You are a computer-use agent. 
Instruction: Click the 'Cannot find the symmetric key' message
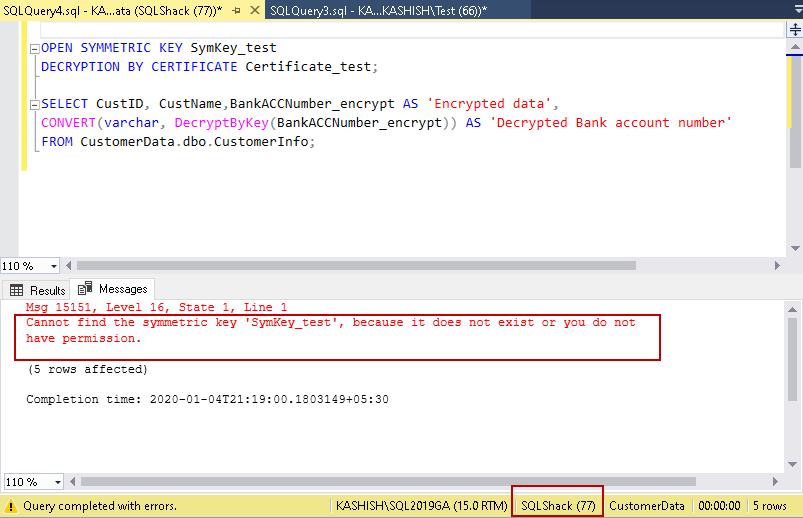(x=330, y=330)
